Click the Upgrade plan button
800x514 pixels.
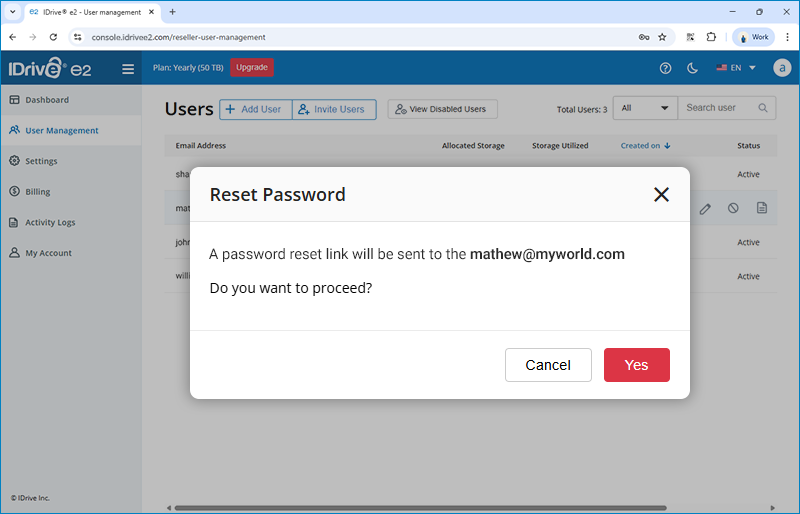(252, 68)
